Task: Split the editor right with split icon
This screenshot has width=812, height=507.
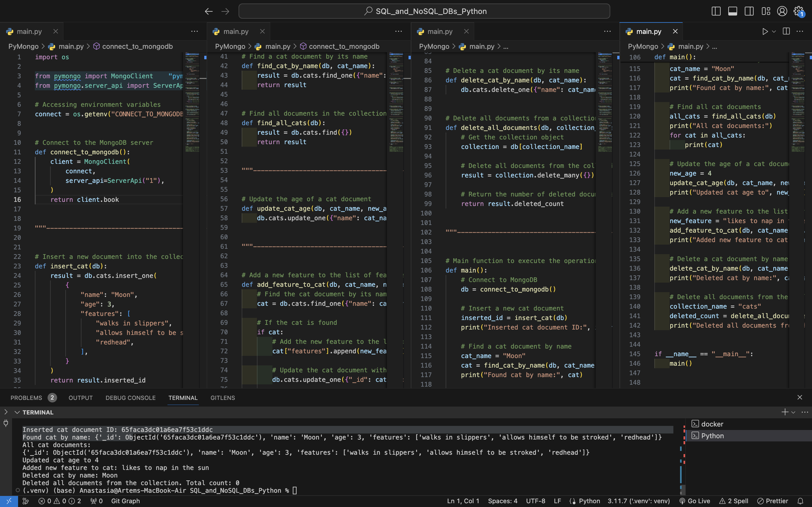Action: (786, 31)
